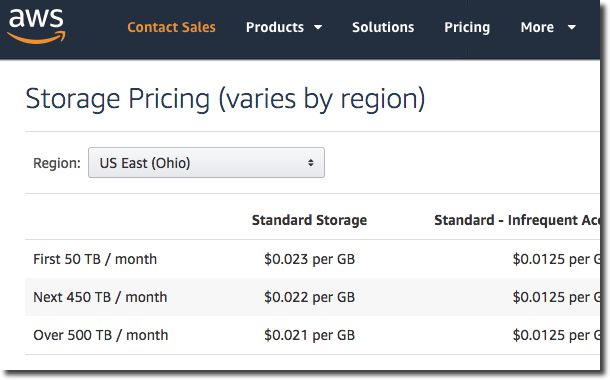This screenshot has width=610, height=380.
Task: Click the Region: label
Action: pos(57,163)
